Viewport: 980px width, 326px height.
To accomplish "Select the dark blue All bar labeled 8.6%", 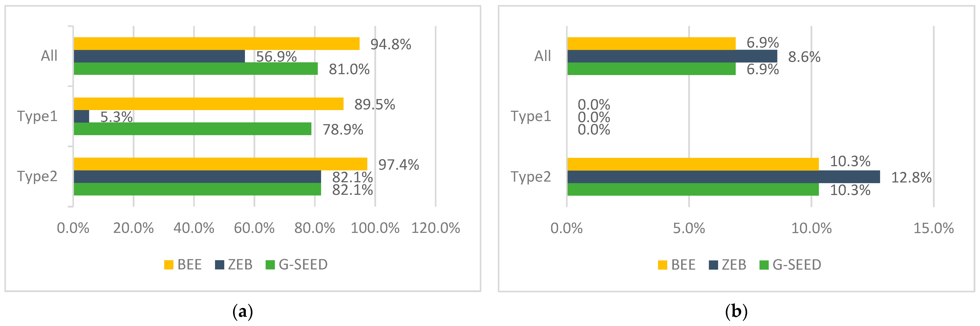I will [672, 56].
